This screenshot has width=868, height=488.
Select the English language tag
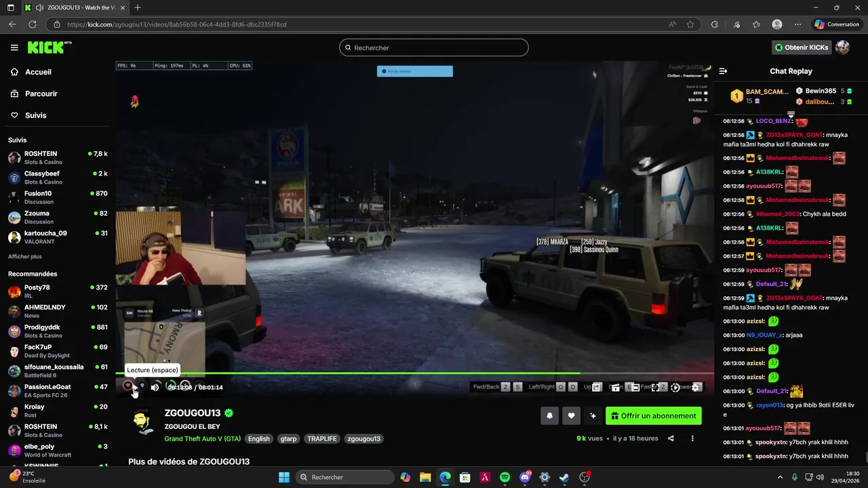[x=258, y=439]
